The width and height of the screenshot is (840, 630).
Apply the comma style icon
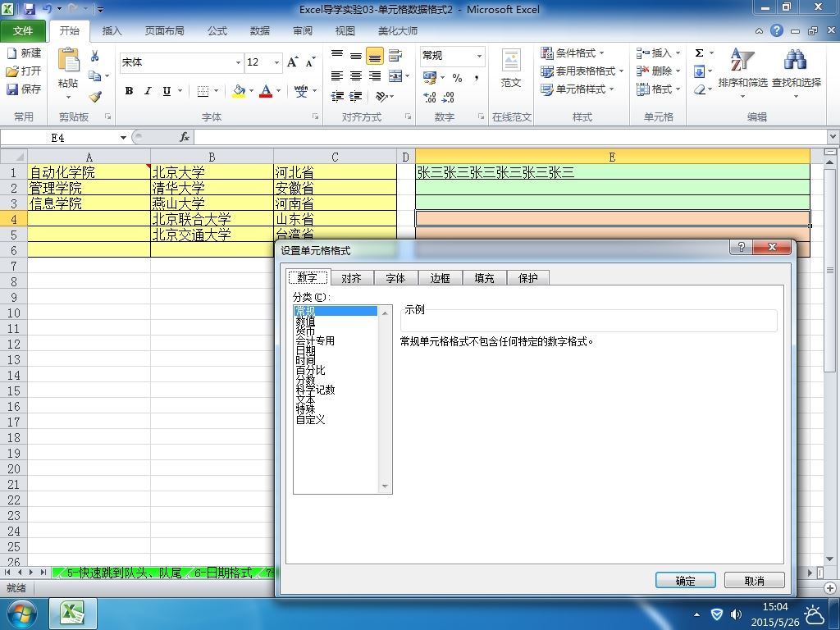point(477,78)
